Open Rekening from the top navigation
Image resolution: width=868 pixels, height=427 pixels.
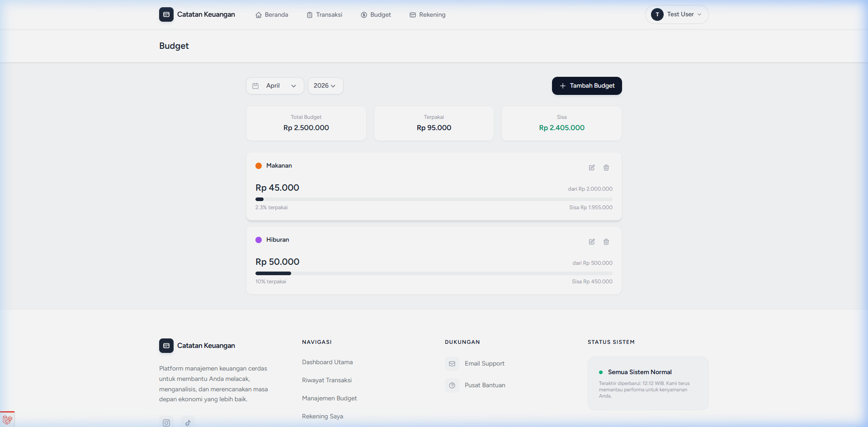point(428,15)
